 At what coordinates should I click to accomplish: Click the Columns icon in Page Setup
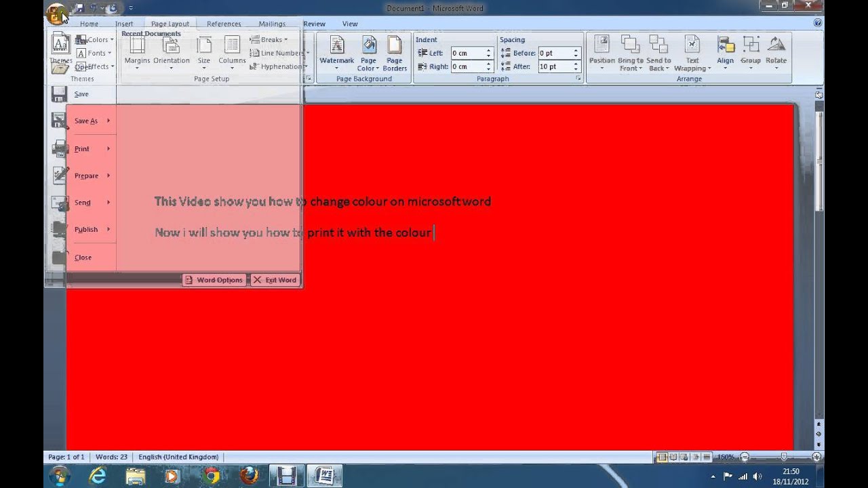click(x=232, y=45)
